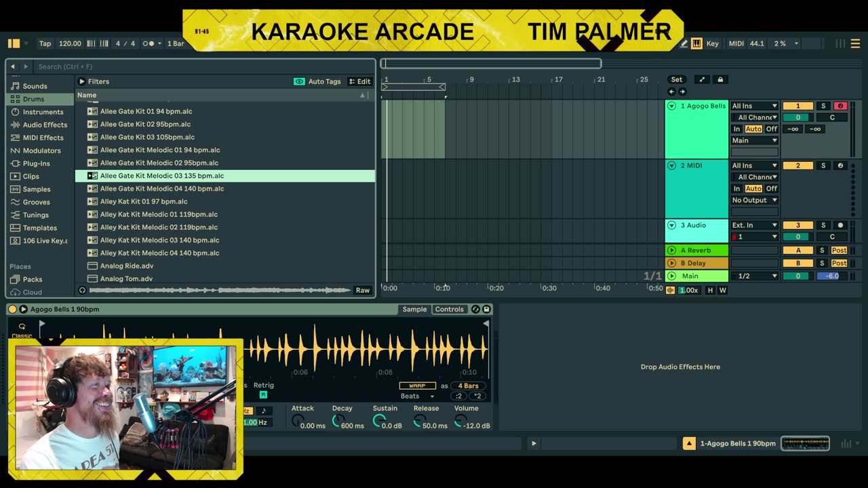Click the Tap tempo button
This screenshot has width=868, height=488.
[45, 43]
